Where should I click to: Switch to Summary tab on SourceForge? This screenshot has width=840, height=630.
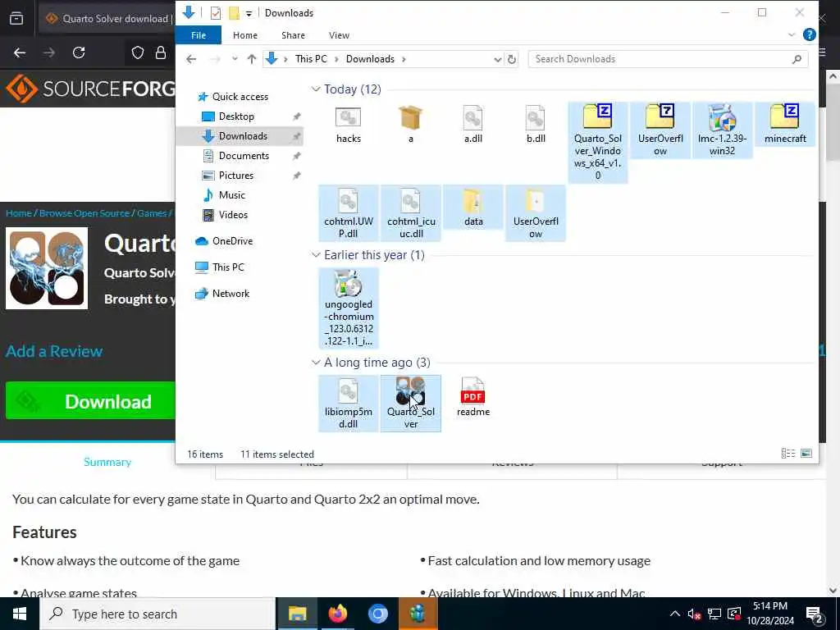107,462
